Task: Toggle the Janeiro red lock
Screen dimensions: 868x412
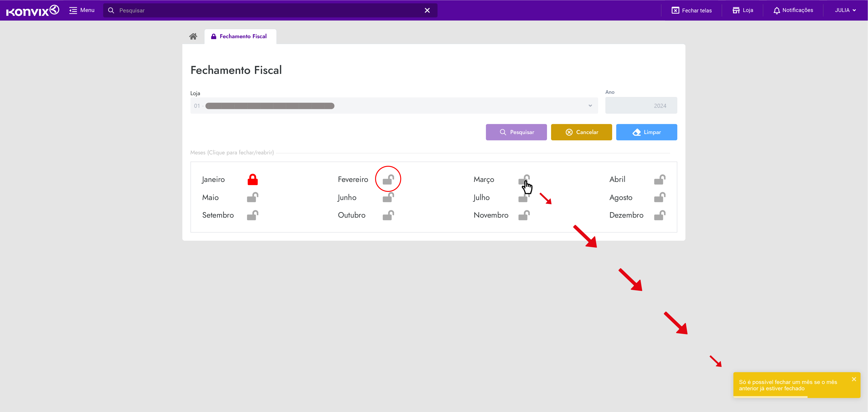Action: 252,179
